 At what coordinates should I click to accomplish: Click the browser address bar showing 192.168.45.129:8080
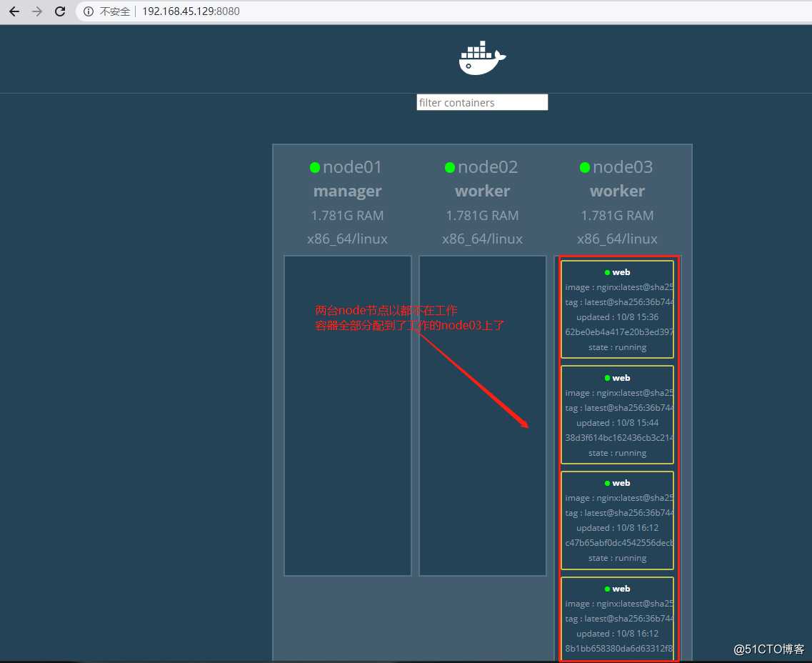pos(190,11)
